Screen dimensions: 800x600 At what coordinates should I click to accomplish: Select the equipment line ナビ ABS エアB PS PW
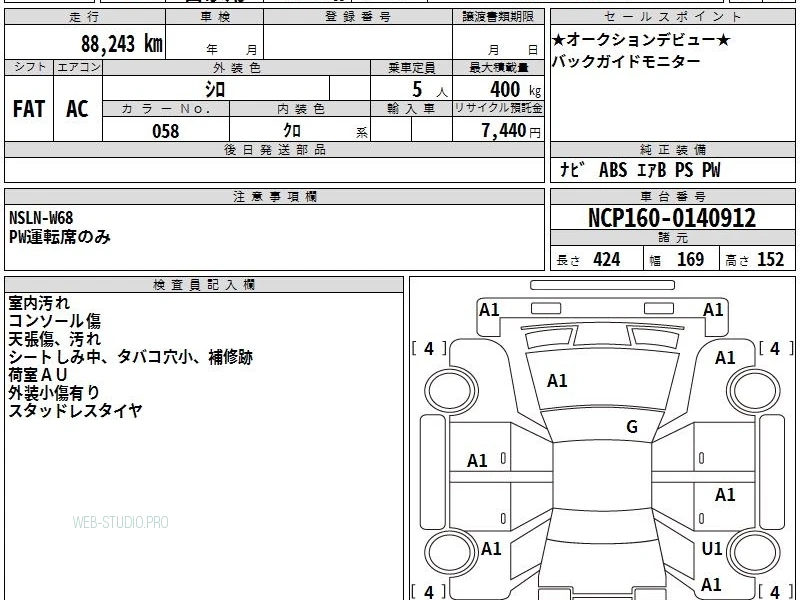tap(640, 169)
